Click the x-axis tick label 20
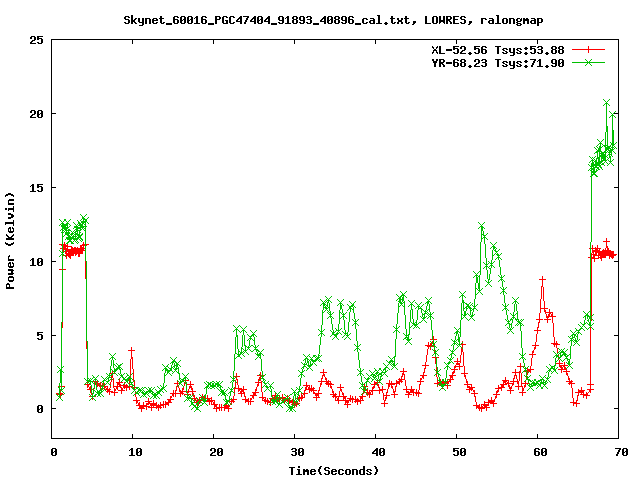This screenshot has width=640, height=480. 216,452
